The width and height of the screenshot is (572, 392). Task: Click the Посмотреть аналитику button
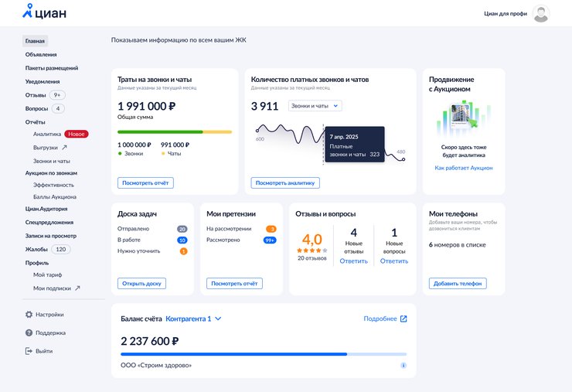(x=285, y=183)
